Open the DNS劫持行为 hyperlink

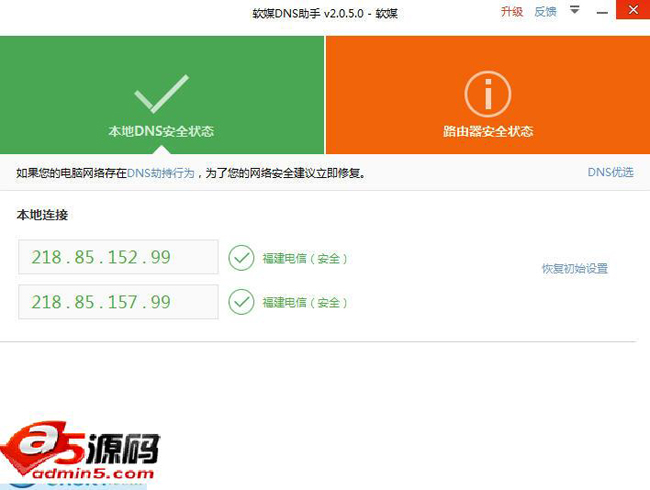(x=160, y=173)
